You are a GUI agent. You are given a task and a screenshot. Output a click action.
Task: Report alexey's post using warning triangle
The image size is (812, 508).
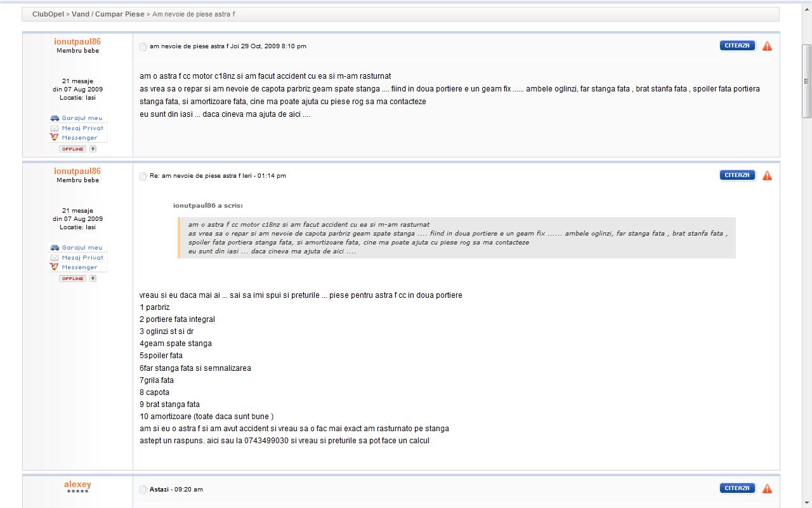click(x=767, y=488)
